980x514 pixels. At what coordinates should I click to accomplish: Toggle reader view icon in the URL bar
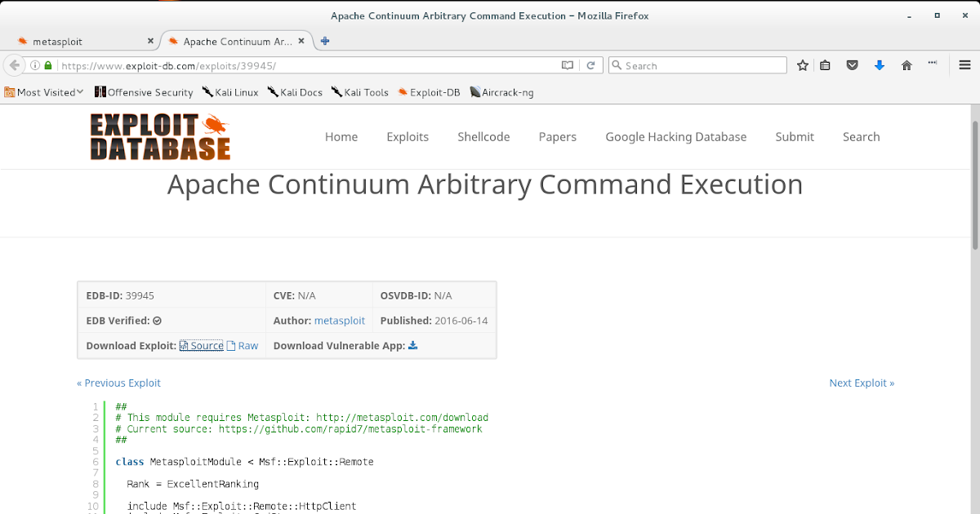[567, 65]
